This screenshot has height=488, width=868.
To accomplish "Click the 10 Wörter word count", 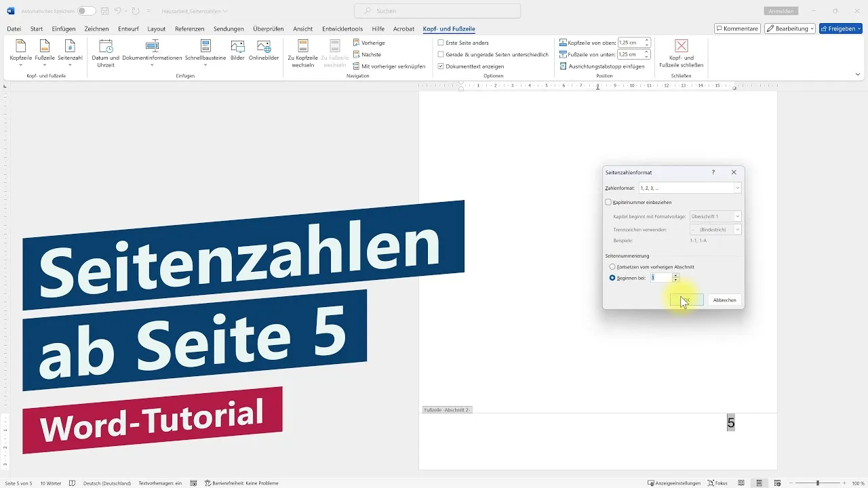I will (50, 483).
